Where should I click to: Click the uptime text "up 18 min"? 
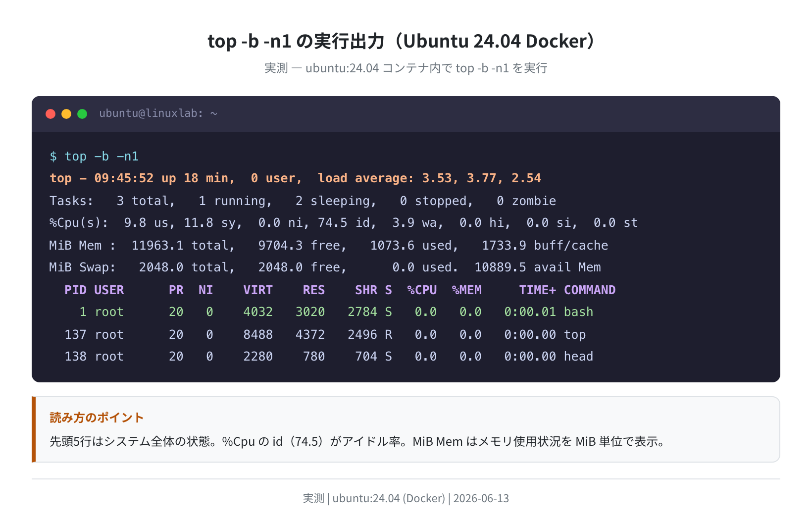(x=195, y=178)
